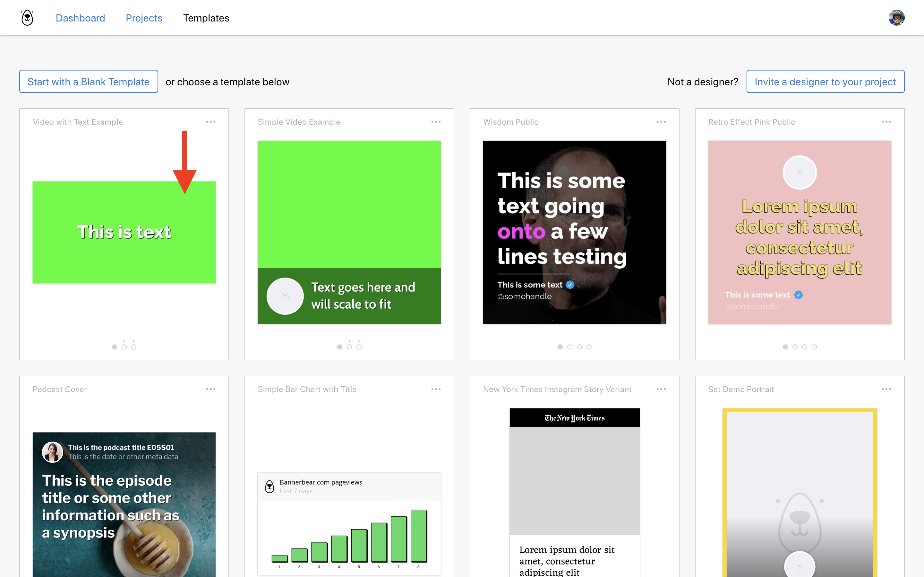The image size is (924, 577).
Task: Expand Set Demo Portrait options menu
Action: 886,389
